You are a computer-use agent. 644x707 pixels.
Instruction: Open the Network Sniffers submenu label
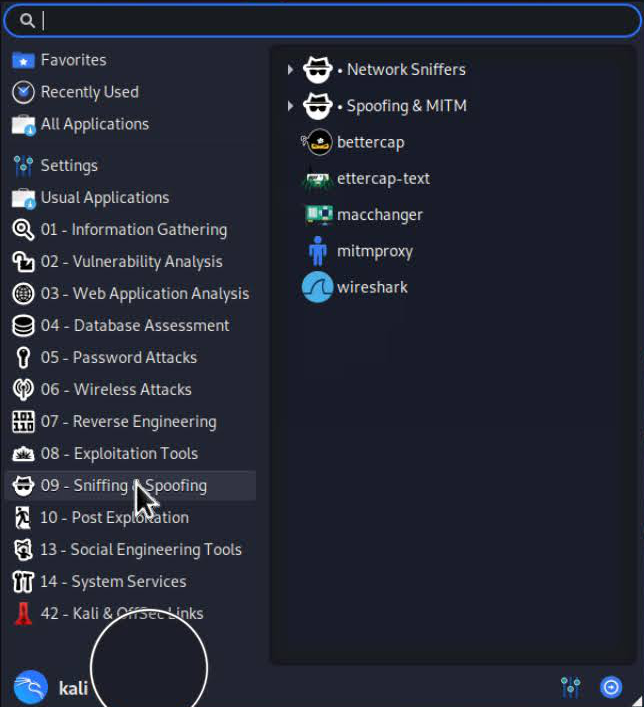[406, 70]
